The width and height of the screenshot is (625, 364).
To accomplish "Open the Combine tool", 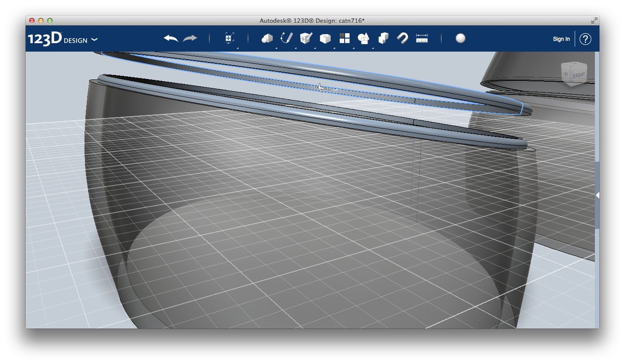I will (383, 38).
